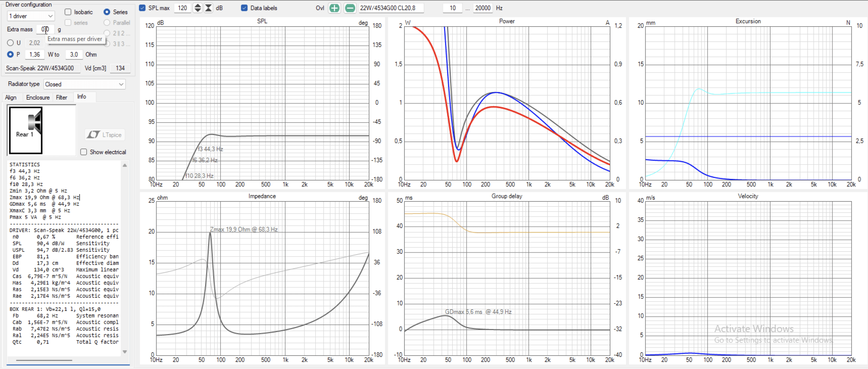Click the Excursion chart title
This screenshot has height=369, width=868.
(748, 21)
